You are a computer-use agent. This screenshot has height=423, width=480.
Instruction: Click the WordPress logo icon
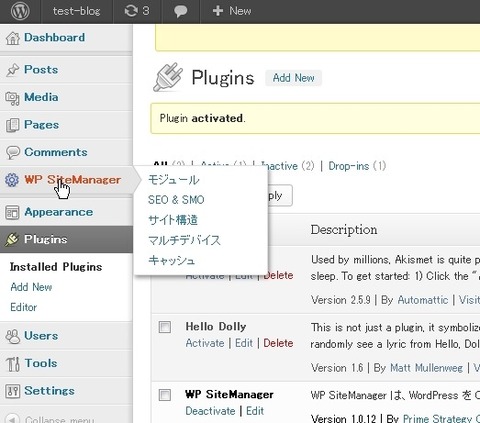click(20, 11)
